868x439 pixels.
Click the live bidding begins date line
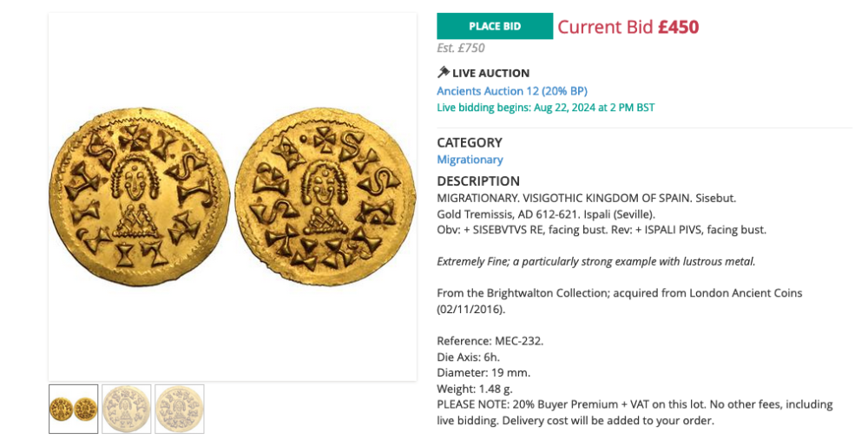tap(545, 108)
